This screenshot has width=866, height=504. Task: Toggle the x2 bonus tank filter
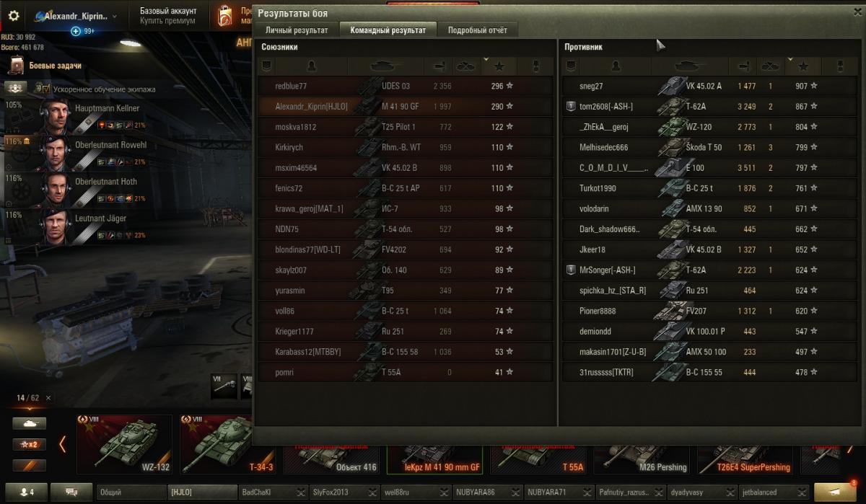29,444
